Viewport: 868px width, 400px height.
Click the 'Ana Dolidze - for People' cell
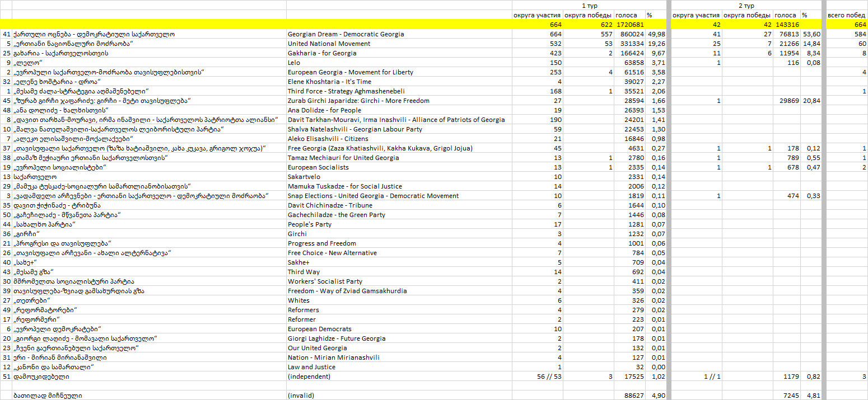point(399,110)
